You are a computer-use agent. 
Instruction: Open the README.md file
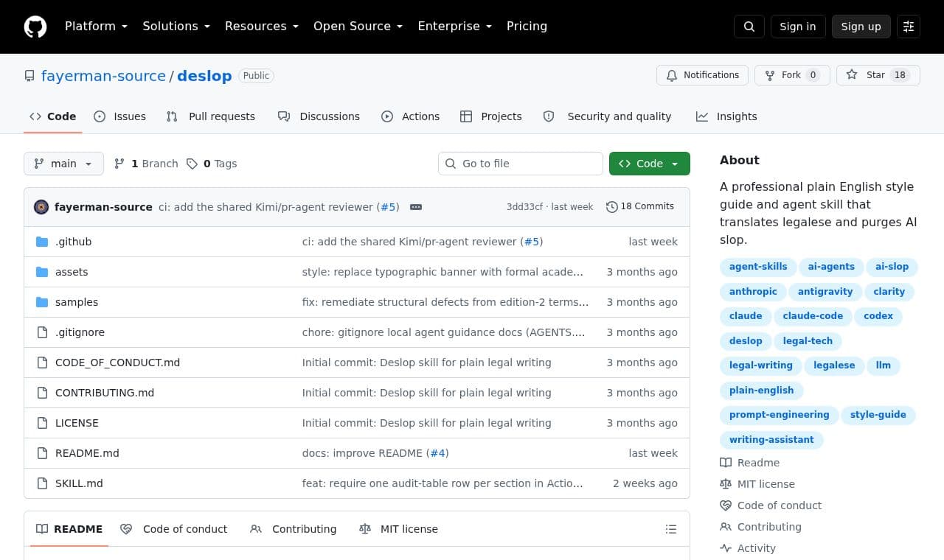pyautogui.click(x=87, y=453)
